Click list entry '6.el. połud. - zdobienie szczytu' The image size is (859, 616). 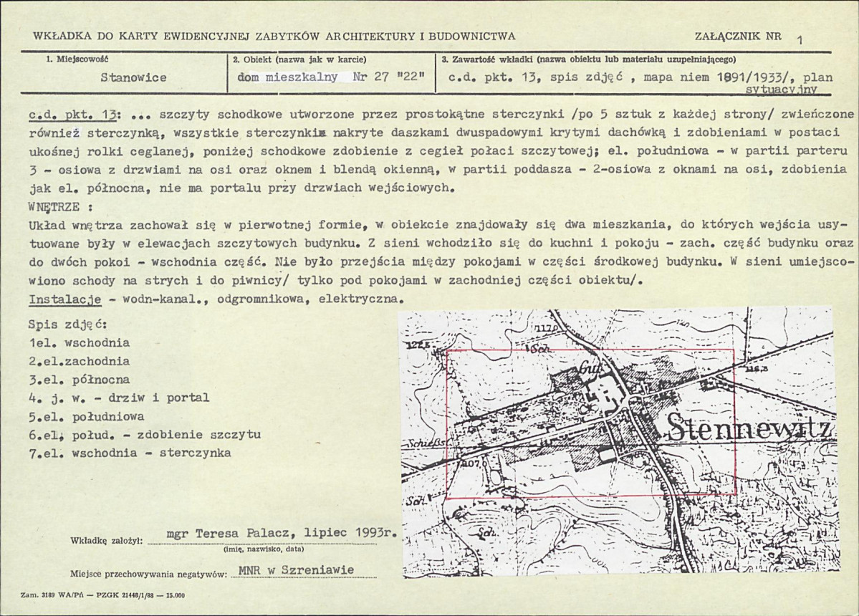click(x=145, y=435)
